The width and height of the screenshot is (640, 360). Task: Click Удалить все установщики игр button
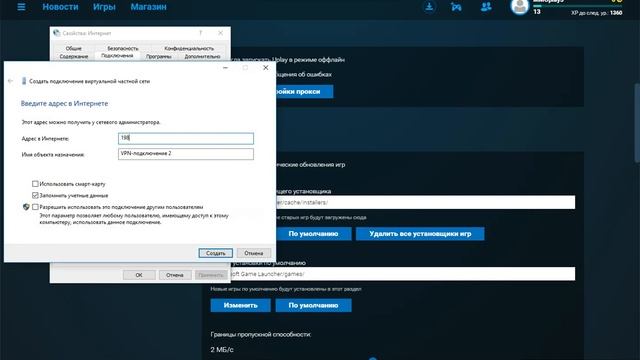tap(420, 234)
